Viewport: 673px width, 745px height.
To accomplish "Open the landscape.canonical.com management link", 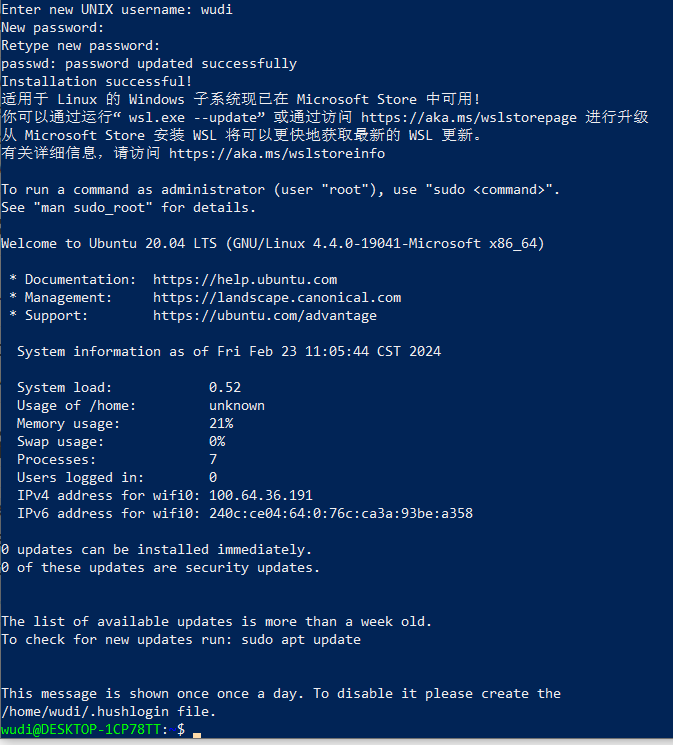I will click(277, 298).
